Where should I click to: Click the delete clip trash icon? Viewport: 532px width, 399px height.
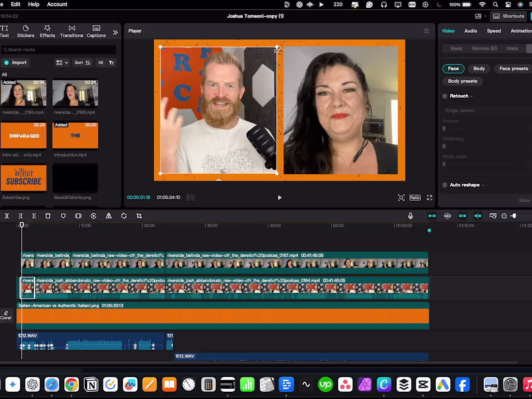click(x=48, y=216)
